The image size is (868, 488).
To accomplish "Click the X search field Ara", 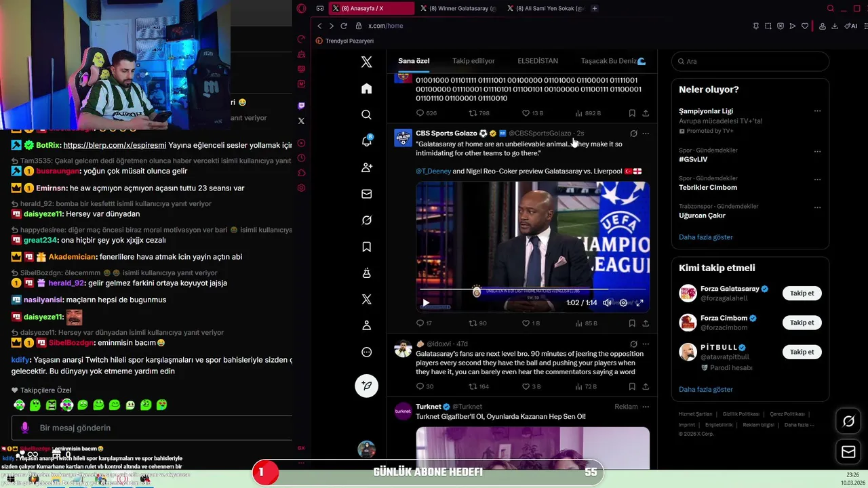I will click(x=750, y=61).
